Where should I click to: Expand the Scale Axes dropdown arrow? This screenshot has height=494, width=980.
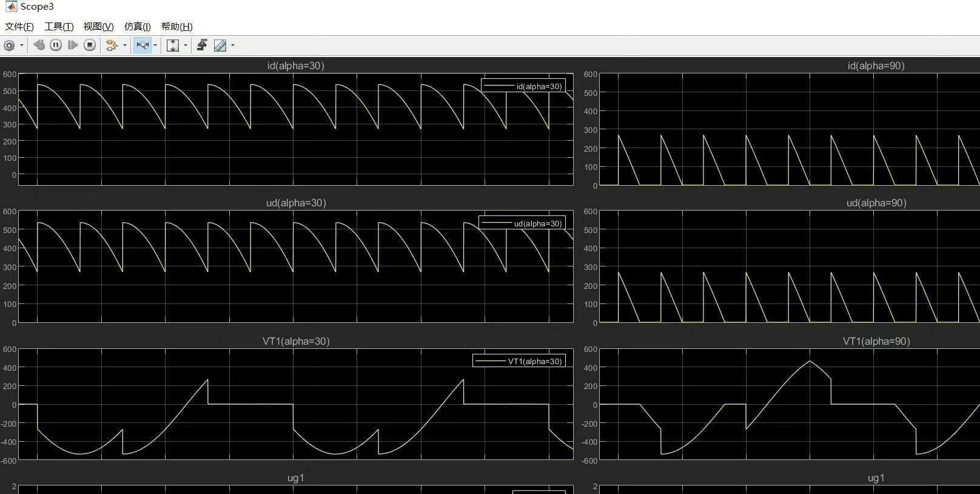[186, 46]
